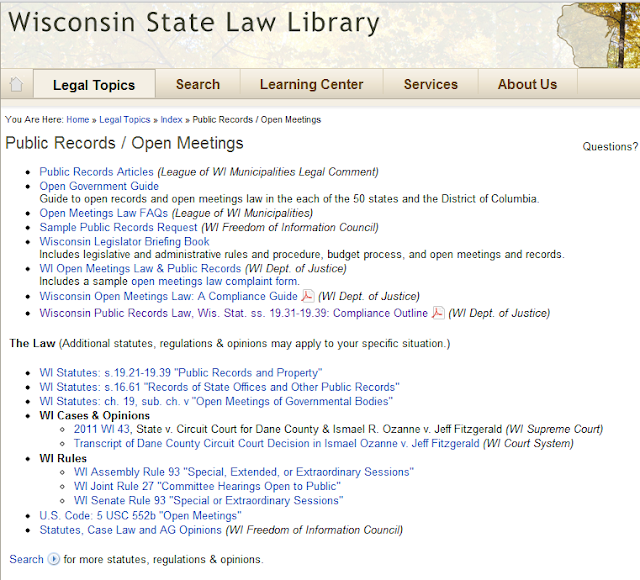The width and height of the screenshot is (640, 580).
Task: Open the Legal Topics tab
Action: (x=94, y=85)
